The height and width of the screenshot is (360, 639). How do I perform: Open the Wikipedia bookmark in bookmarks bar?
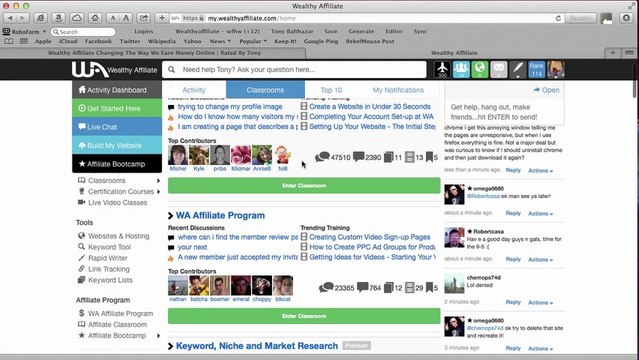[x=162, y=41]
